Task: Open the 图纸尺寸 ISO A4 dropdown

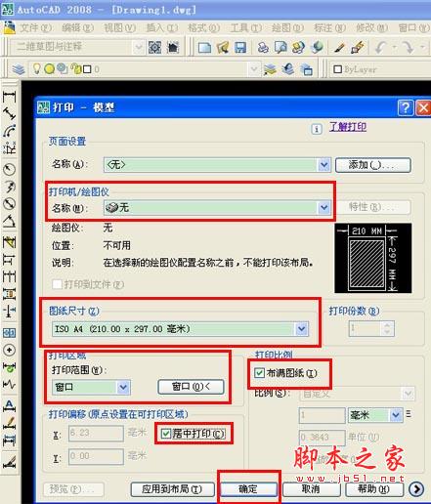Action: pos(302,329)
